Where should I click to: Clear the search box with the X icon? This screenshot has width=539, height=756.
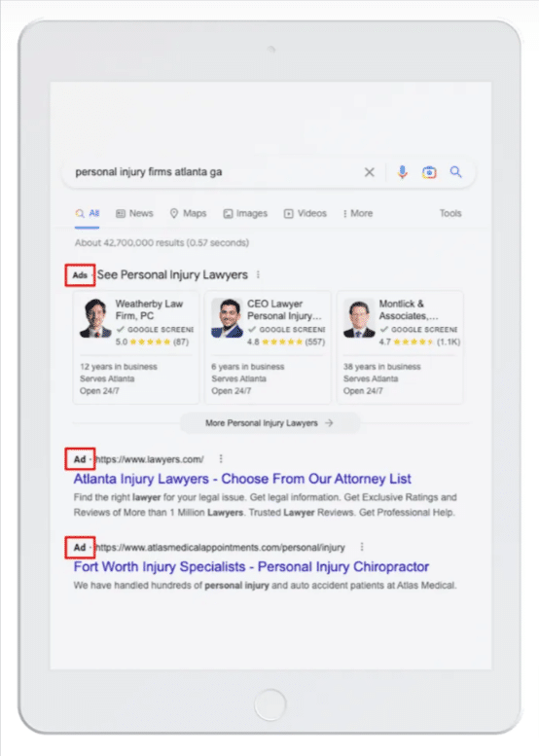coord(370,172)
